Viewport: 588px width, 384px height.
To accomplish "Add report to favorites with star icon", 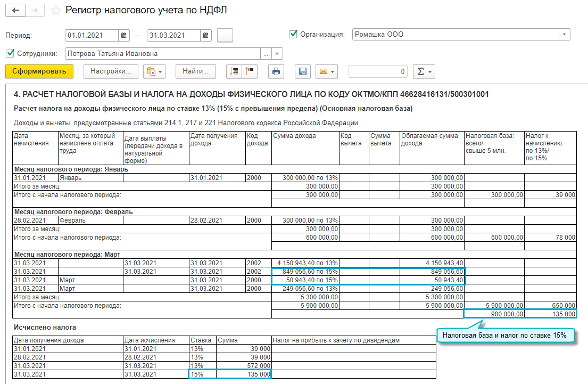I will [x=55, y=10].
